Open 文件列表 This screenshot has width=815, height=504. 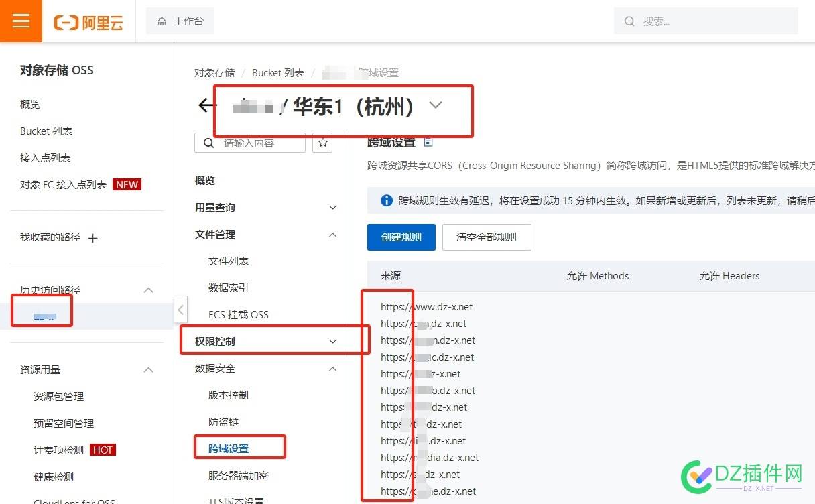click(x=229, y=261)
